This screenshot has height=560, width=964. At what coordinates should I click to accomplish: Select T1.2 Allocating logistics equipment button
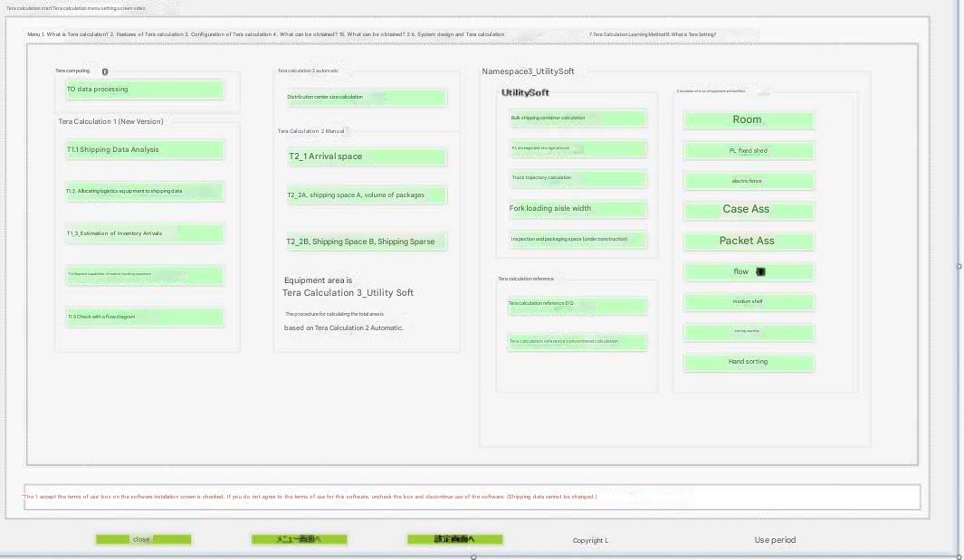click(144, 192)
